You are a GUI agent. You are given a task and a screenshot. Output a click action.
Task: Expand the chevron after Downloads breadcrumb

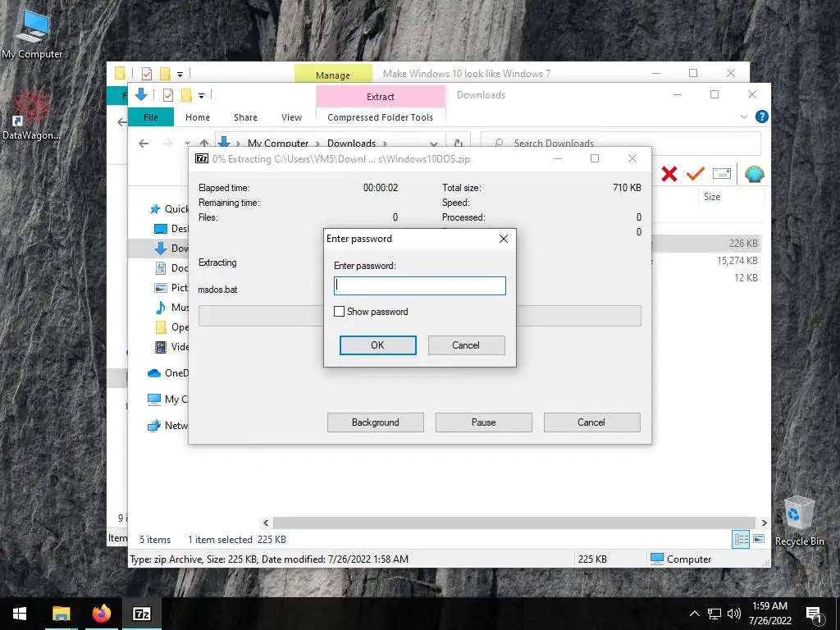tap(385, 143)
